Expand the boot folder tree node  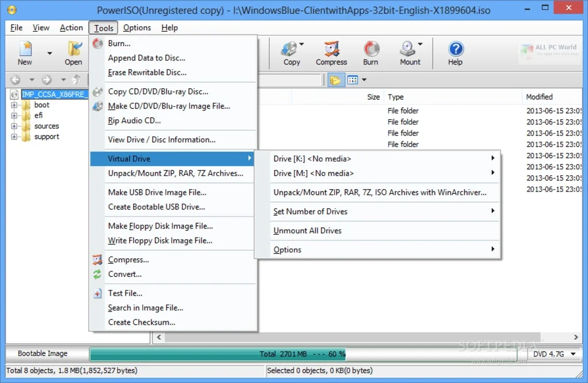pos(14,106)
